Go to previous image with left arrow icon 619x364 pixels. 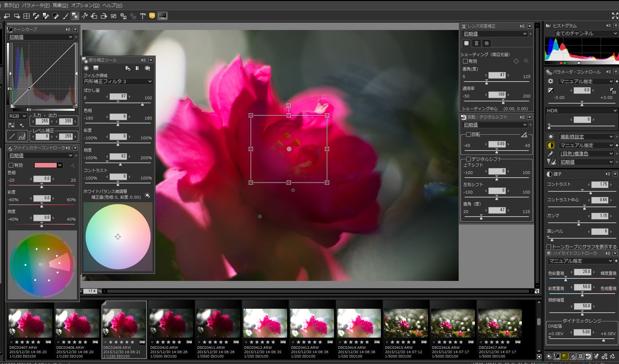(7, 16)
